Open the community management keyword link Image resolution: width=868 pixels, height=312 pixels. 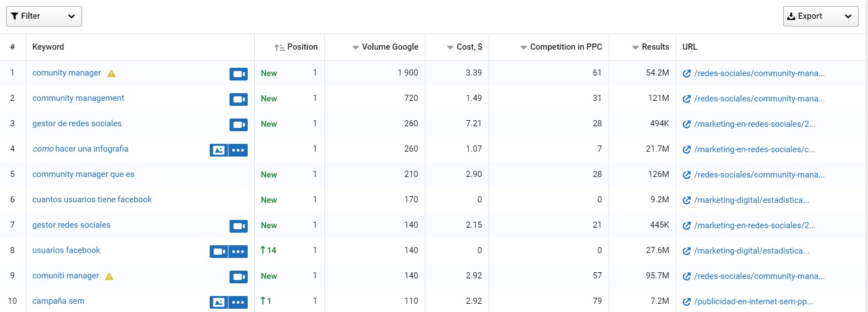pos(78,98)
